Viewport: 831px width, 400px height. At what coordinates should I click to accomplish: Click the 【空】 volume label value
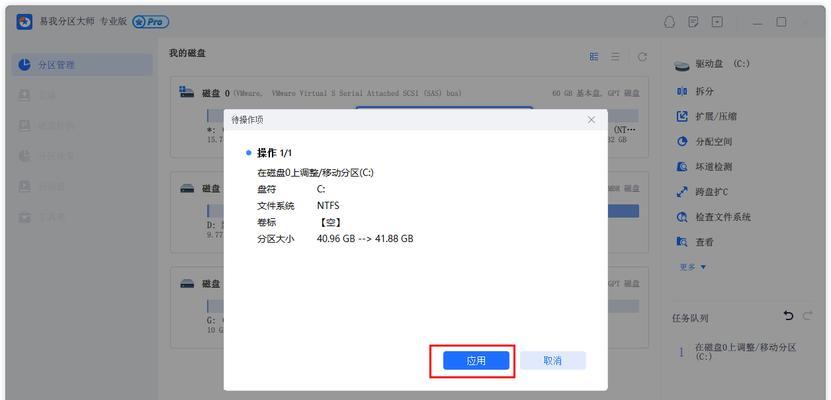coord(330,222)
